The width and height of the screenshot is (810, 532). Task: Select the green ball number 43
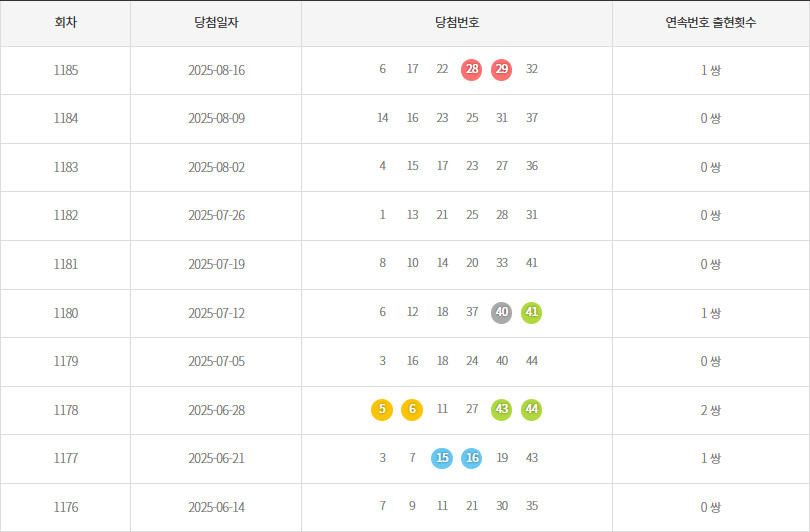502,410
